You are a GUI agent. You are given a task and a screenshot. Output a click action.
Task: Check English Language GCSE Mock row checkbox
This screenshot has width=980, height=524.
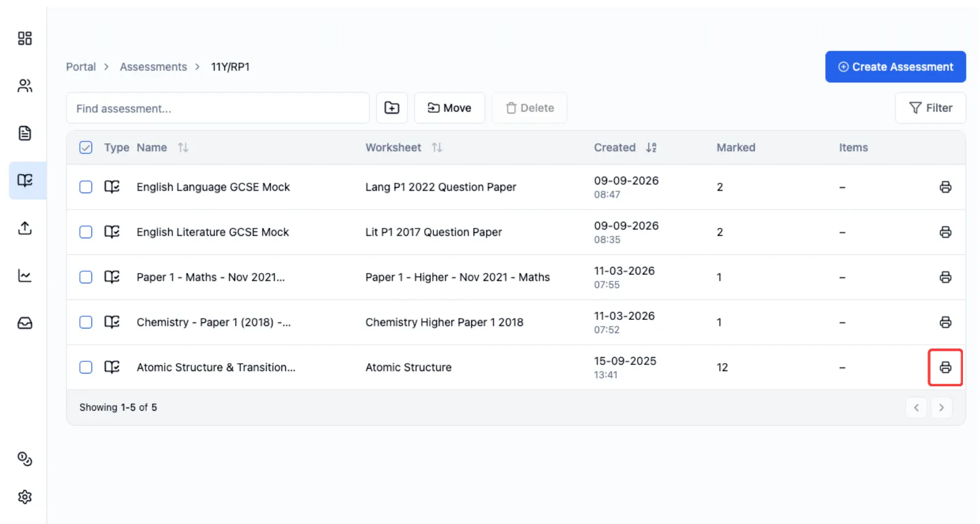tap(86, 187)
